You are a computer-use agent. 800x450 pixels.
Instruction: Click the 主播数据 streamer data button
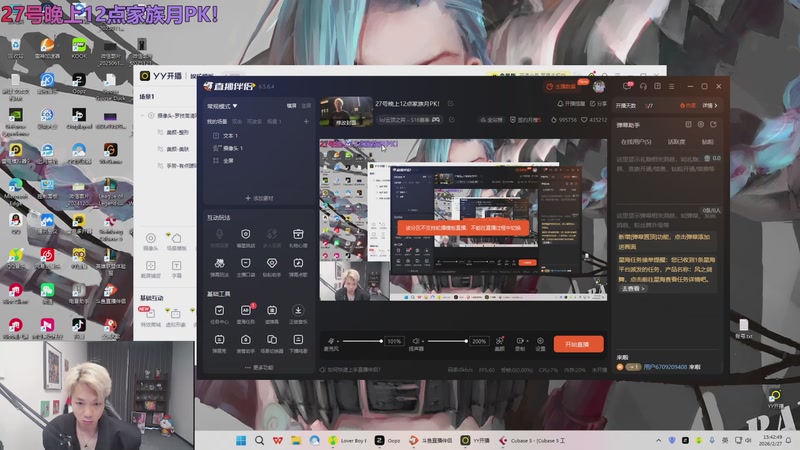(x=561, y=86)
